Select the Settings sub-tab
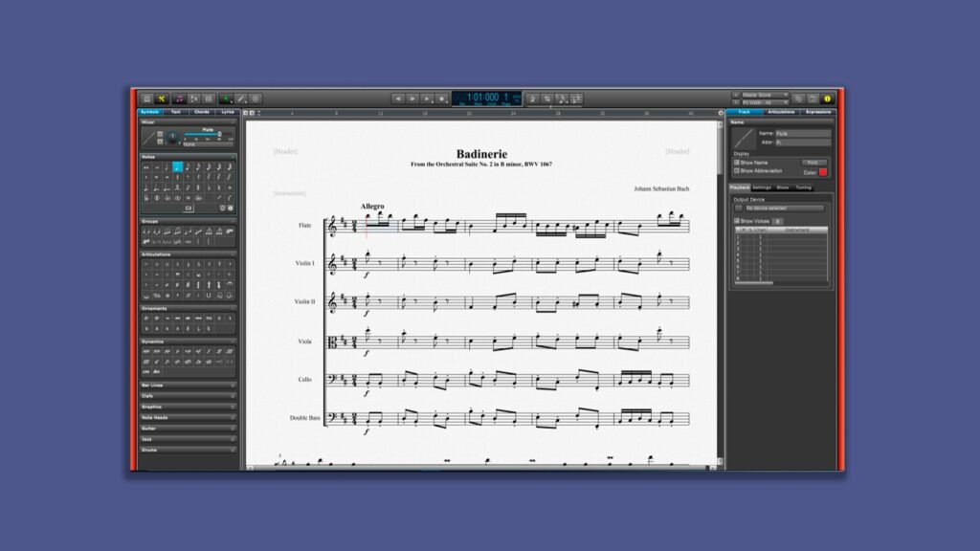 [x=761, y=187]
